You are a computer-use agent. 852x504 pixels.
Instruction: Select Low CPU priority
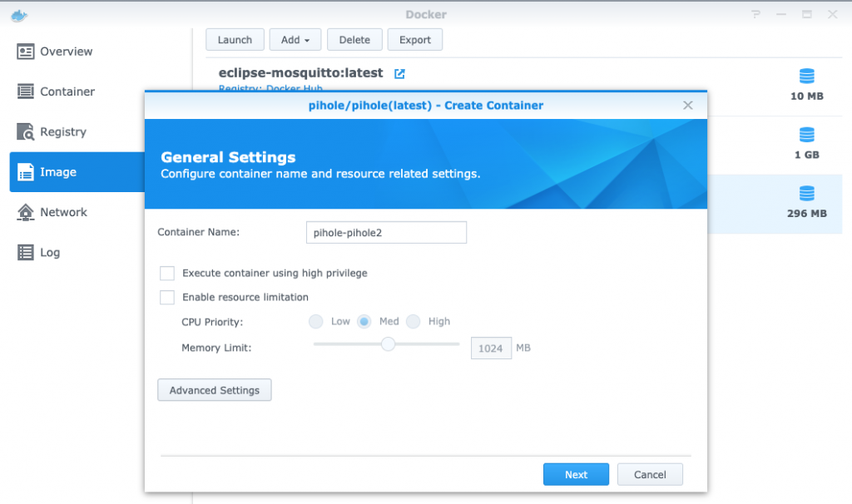[315, 322]
